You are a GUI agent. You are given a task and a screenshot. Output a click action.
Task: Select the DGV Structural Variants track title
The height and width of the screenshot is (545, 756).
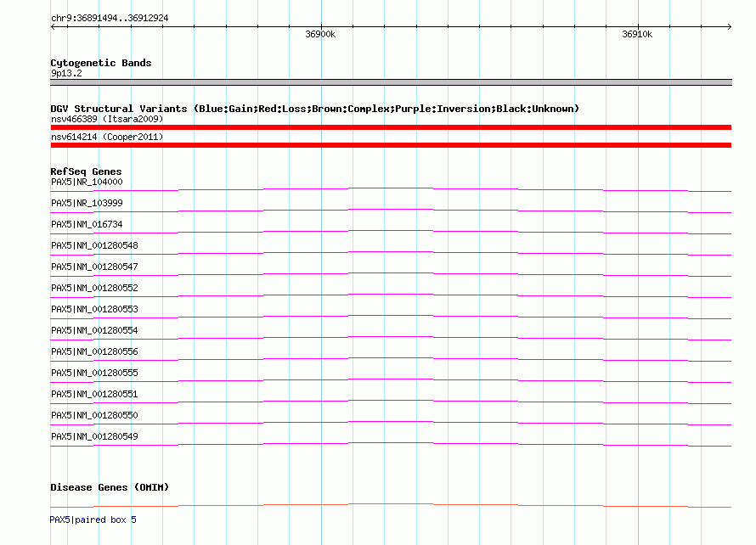pyautogui.click(x=315, y=109)
